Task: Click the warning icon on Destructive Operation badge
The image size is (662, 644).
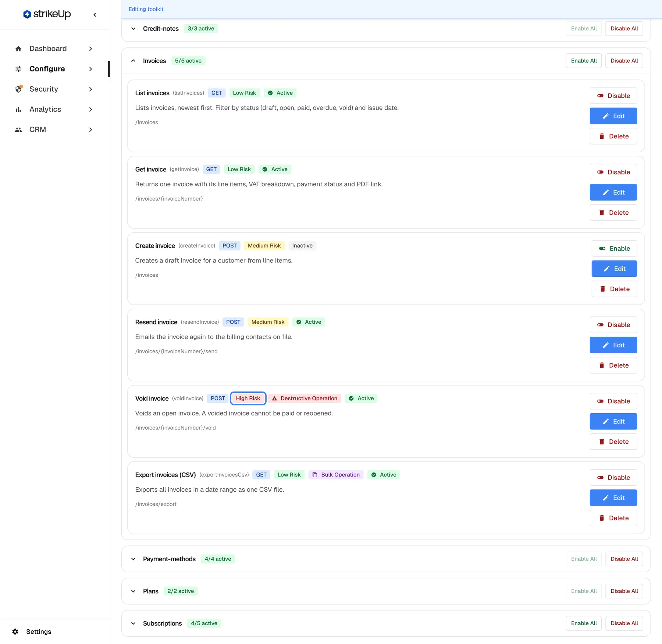Action: (274, 398)
